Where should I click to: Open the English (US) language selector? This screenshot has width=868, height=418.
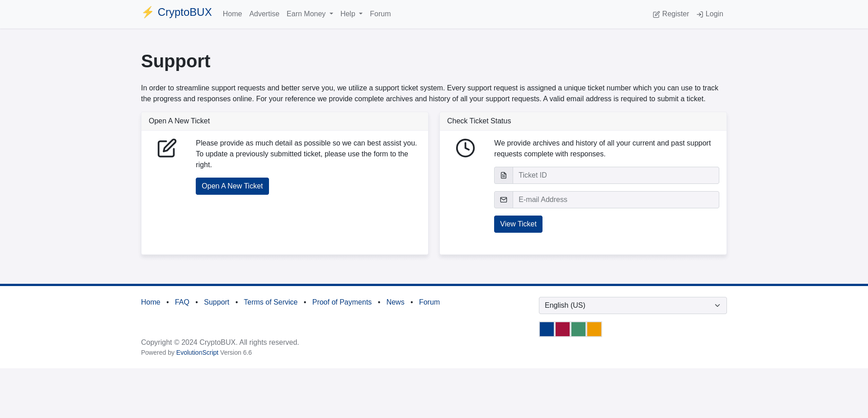[x=632, y=305]
